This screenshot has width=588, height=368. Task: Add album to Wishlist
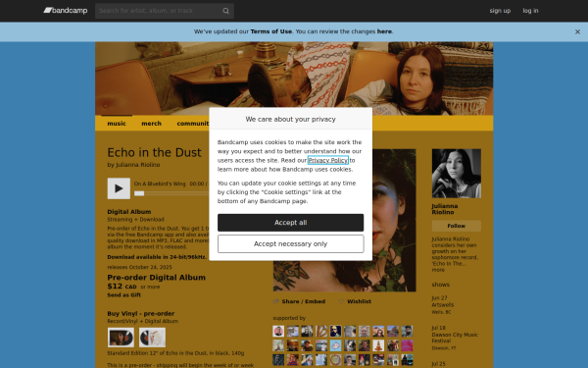[x=359, y=301]
